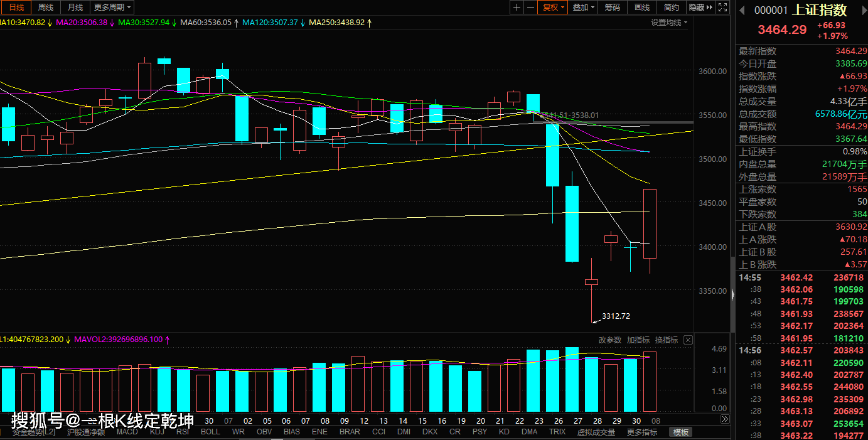
Task: Open the 叠加 overlay dropdown
Action: (584, 8)
